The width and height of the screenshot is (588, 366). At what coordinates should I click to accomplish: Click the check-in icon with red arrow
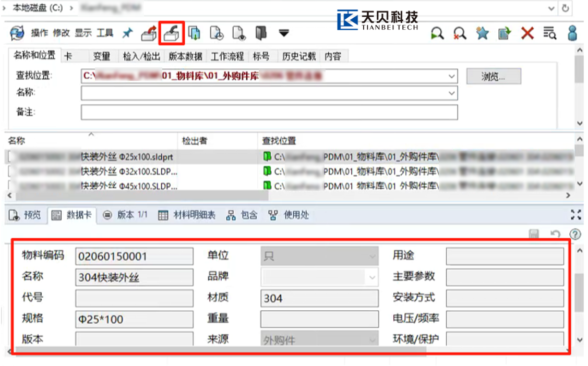[149, 33]
